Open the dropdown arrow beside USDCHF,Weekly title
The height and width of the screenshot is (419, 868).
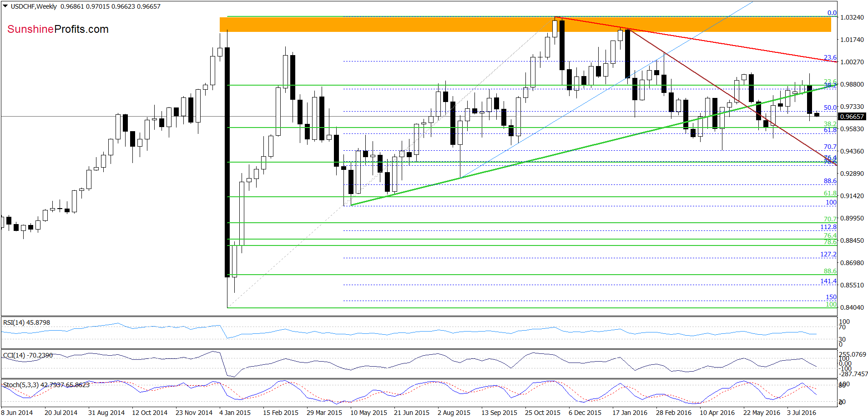tap(5, 6)
